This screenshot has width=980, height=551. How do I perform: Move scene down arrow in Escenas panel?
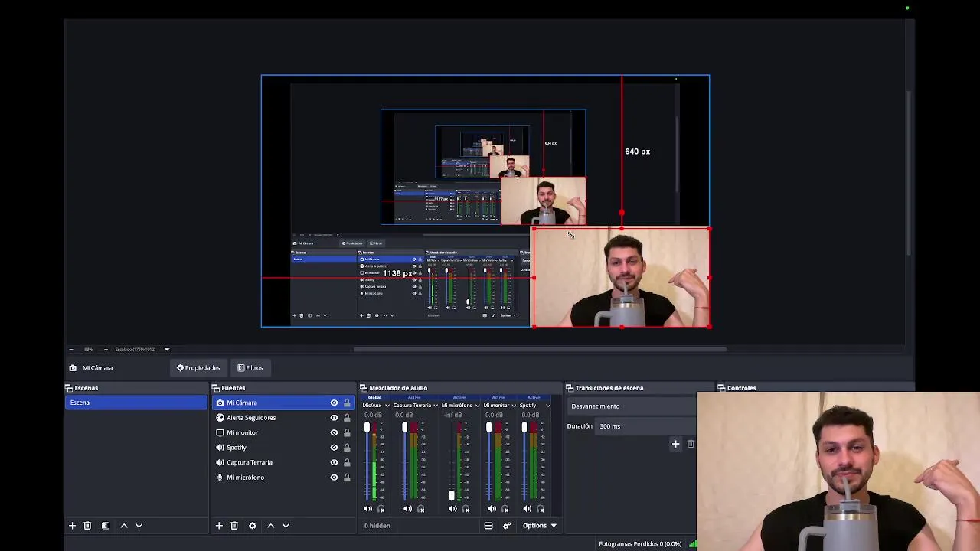click(139, 526)
